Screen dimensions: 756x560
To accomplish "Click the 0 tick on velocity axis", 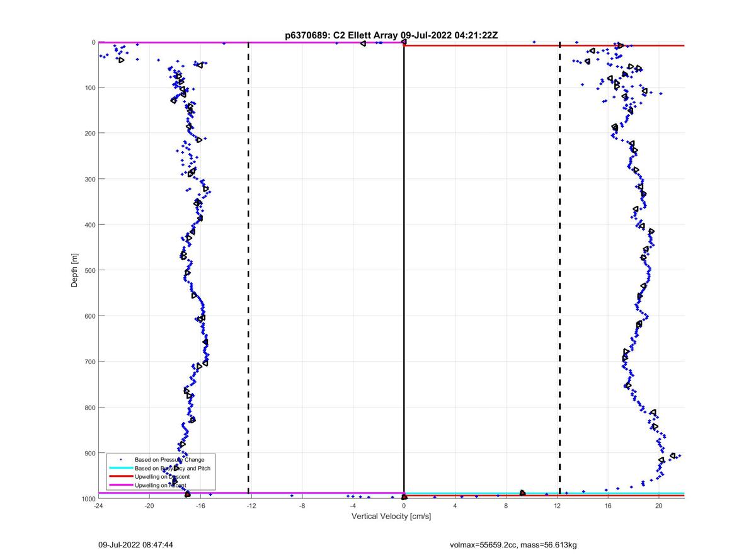I will pos(404,505).
